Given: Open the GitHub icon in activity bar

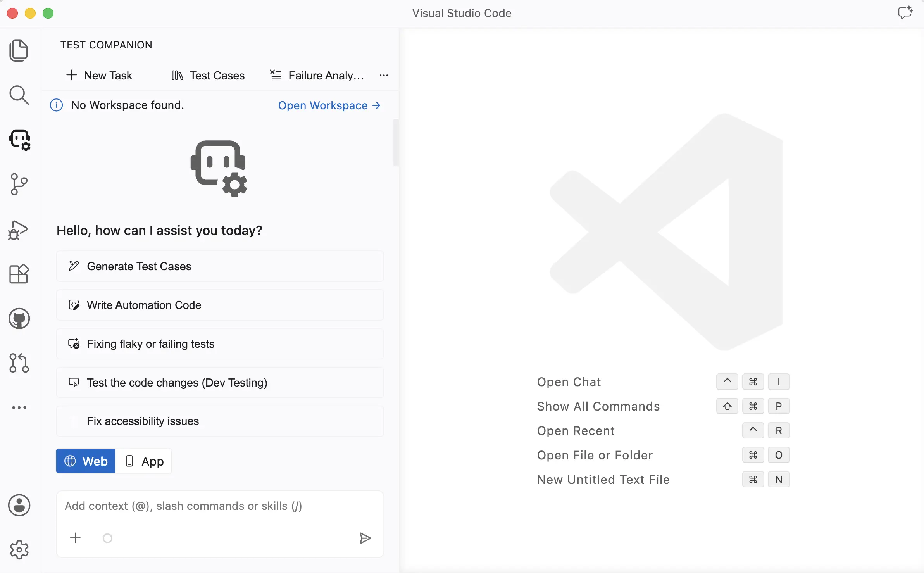Looking at the screenshot, I should pos(19,319).
